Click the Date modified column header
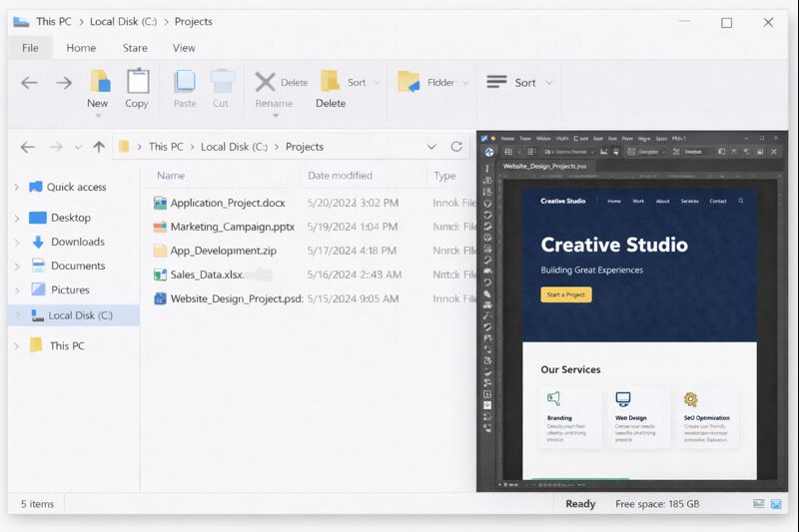The width and height of the screenshot is (799, 532). [340, 176]
